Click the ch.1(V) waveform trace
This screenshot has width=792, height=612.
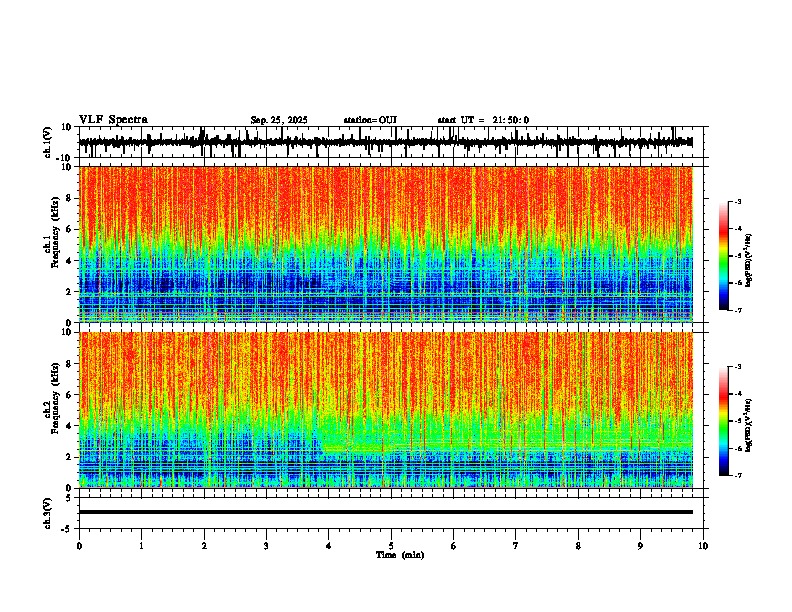point(385,142)
